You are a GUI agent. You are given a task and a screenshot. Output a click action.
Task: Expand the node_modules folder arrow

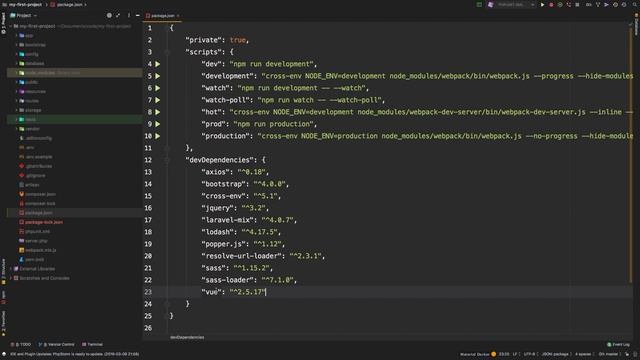click(17, 73)
